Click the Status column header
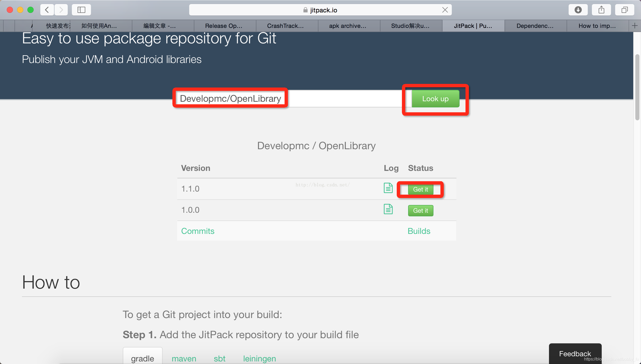The height and width of the screenshot is (364, 641). point(421,168)
